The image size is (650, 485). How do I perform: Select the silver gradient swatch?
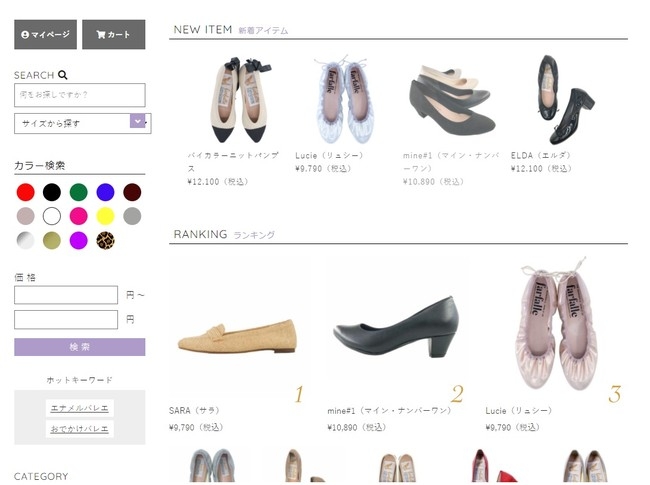coord(25,240)
